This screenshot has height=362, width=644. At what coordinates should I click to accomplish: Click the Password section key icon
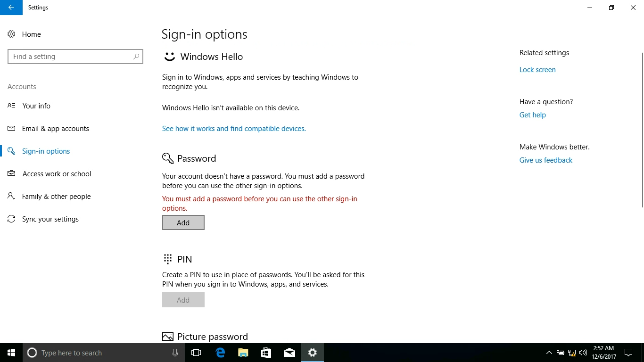coord(168,158)
